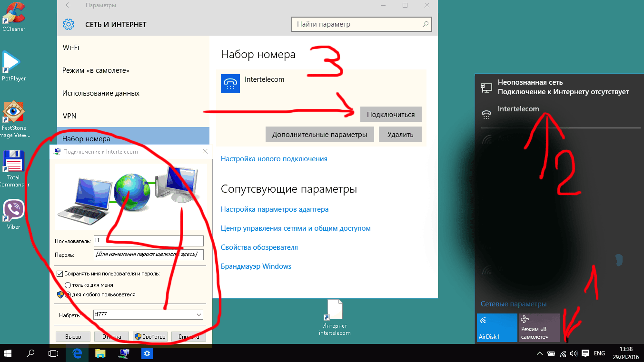The height and width of the screenshot is (362, 644).
Task: Open Task View on taskbar
Action: click(53, 353)
